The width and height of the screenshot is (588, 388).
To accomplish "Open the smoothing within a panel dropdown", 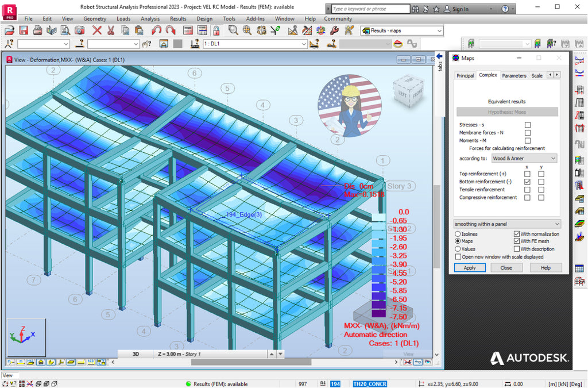I will [557, 224].
